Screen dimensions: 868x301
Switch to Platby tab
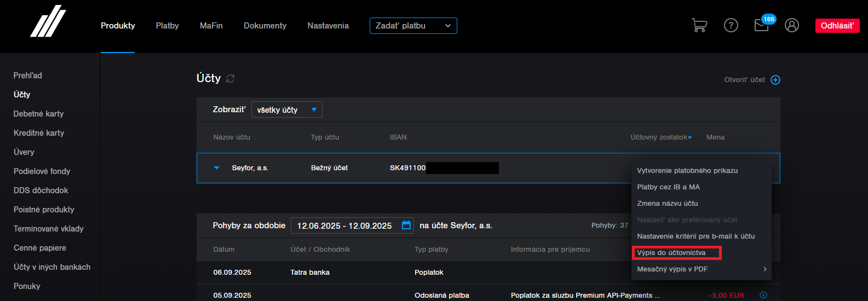coord(167,26)
